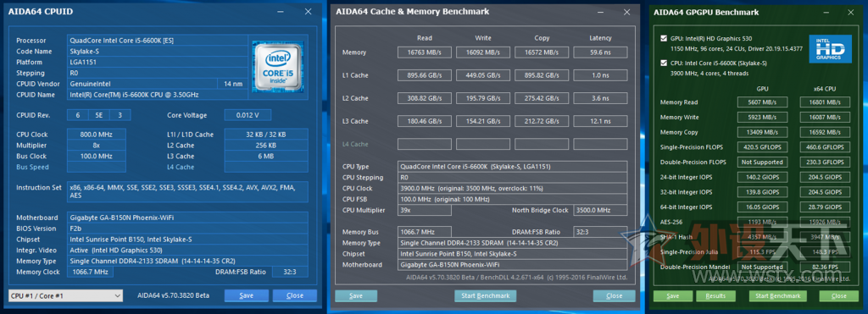The image size is (868, 314).
Task: Toggle the GPU Intel HD Graphics 530 checkbox
Action: click(664, 39)
